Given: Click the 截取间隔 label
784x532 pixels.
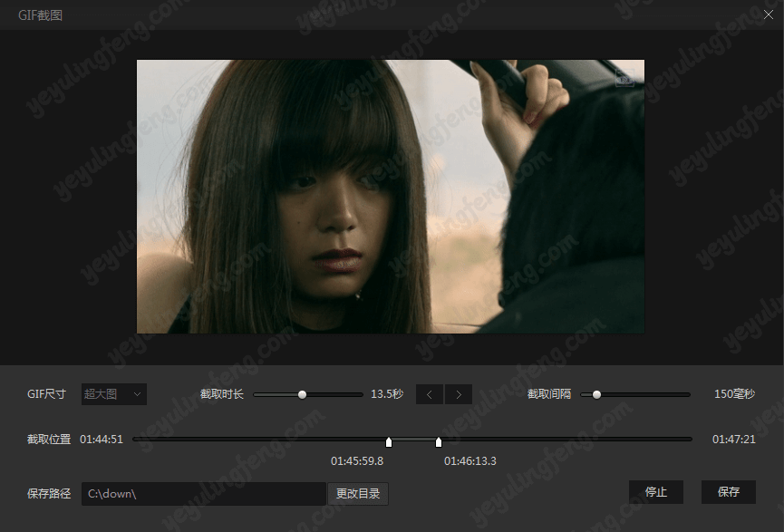Looking at the screenshot, I should tap(549, 394).
